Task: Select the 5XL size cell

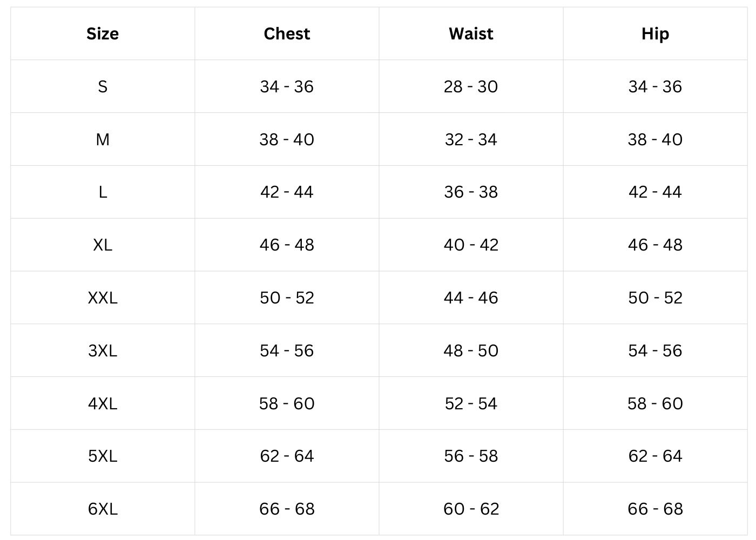Action: [x=103, y=456]
